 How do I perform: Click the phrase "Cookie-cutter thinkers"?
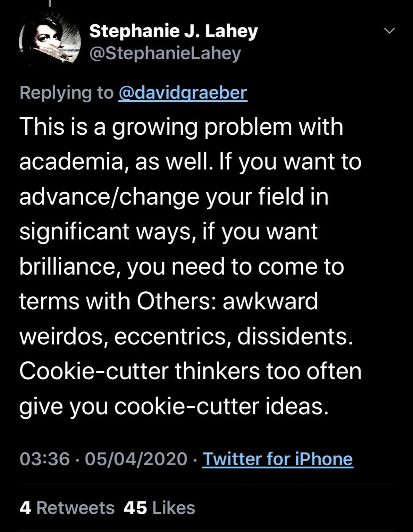pyautogui.click(x=140, y=371)
